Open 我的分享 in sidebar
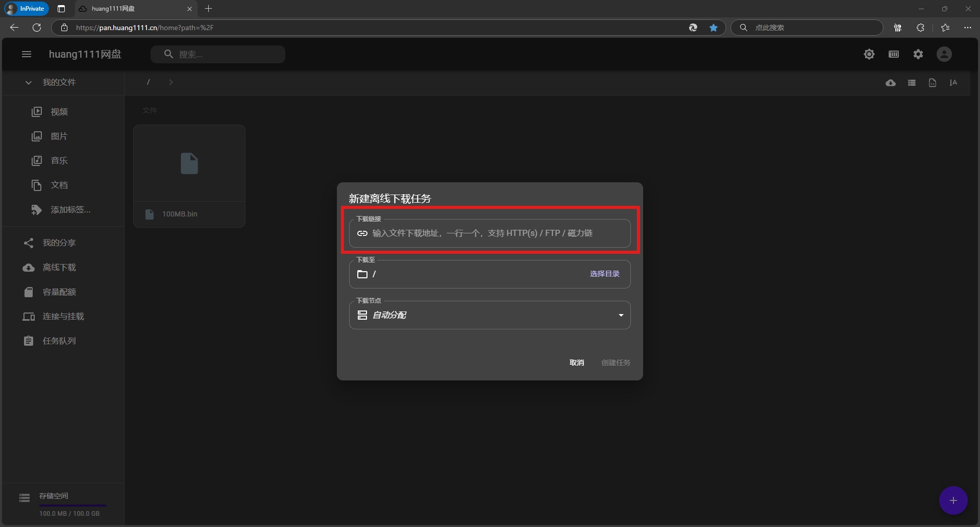The width and height of the screenshot is (980, 527). pyautogui.click(x=59, y=243)
